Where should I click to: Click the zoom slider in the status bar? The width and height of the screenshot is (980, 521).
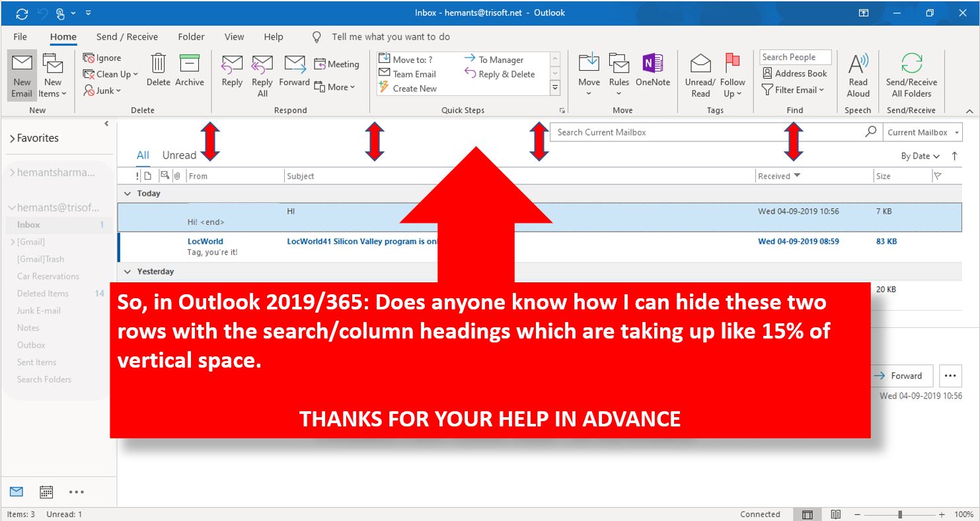click(x=900, y=514)
